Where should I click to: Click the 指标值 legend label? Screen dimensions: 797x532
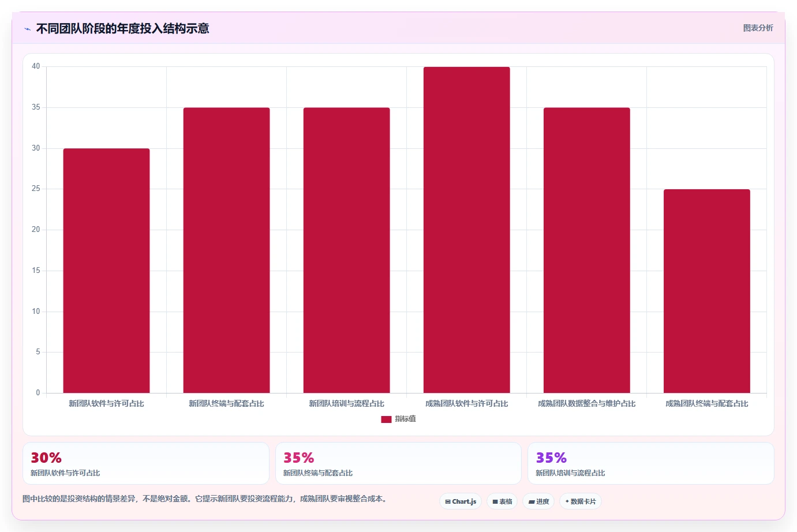click(x=405, y=419)
